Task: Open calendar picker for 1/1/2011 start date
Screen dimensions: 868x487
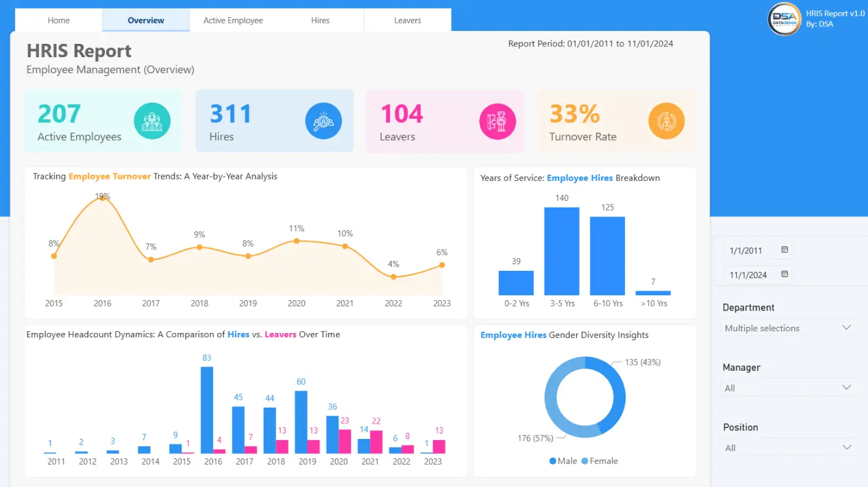Action: (x=785, y=250)
